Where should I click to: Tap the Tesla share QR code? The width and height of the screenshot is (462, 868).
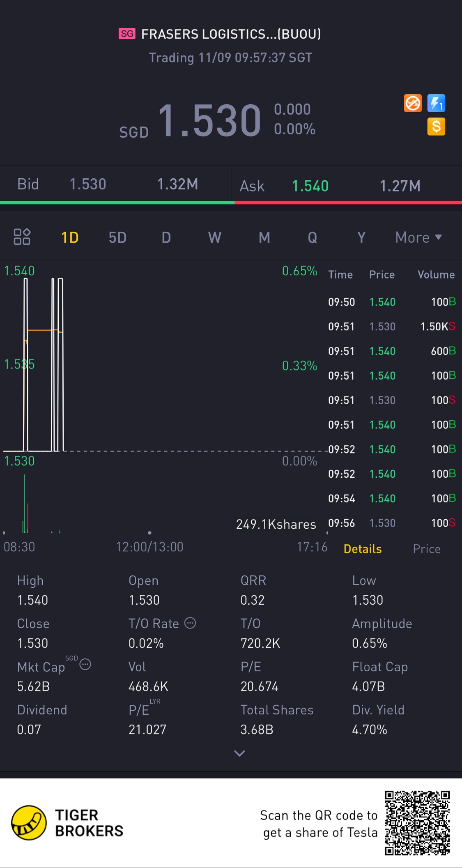[417, 823]
